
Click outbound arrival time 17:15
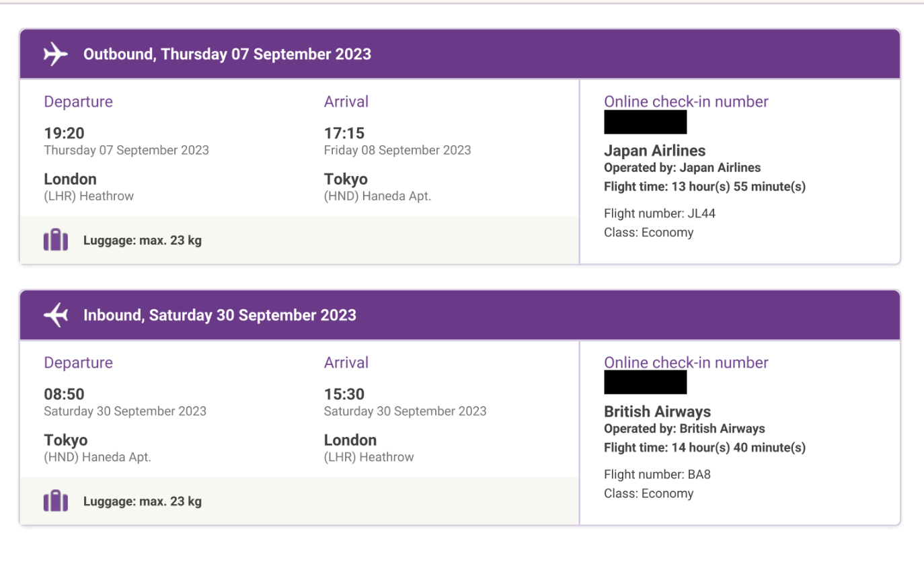(x=344, y=133)
